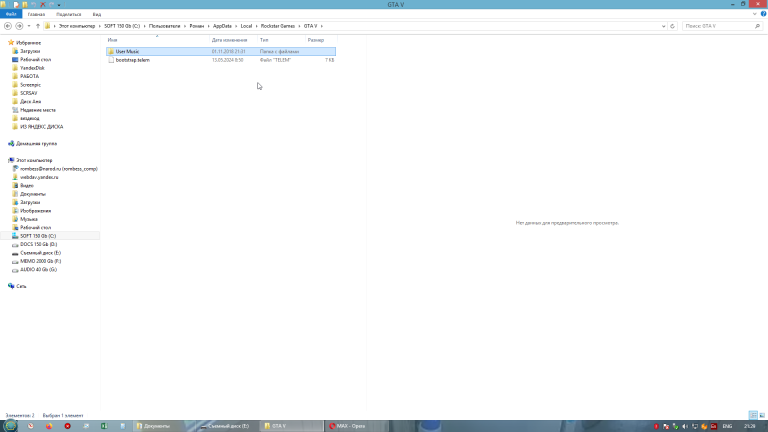Select Сеть in navigation pane

21,286
